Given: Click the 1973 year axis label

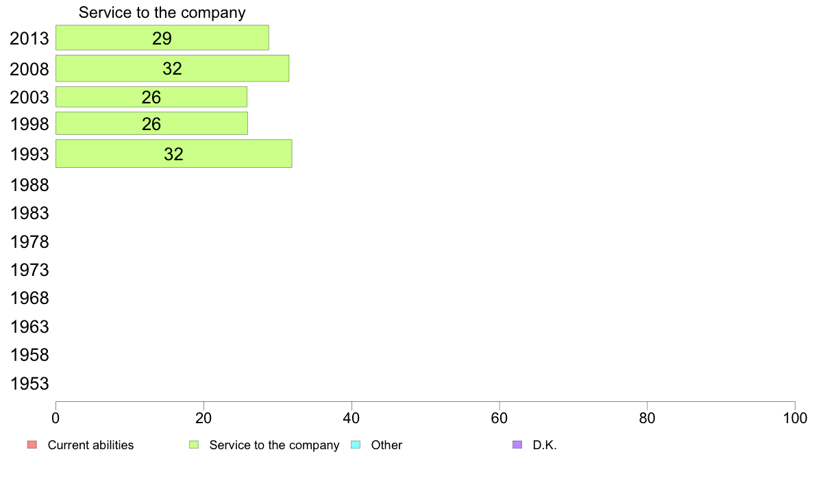Looking at the screenshot, I should pyautogui.click(x=29, y=270).
